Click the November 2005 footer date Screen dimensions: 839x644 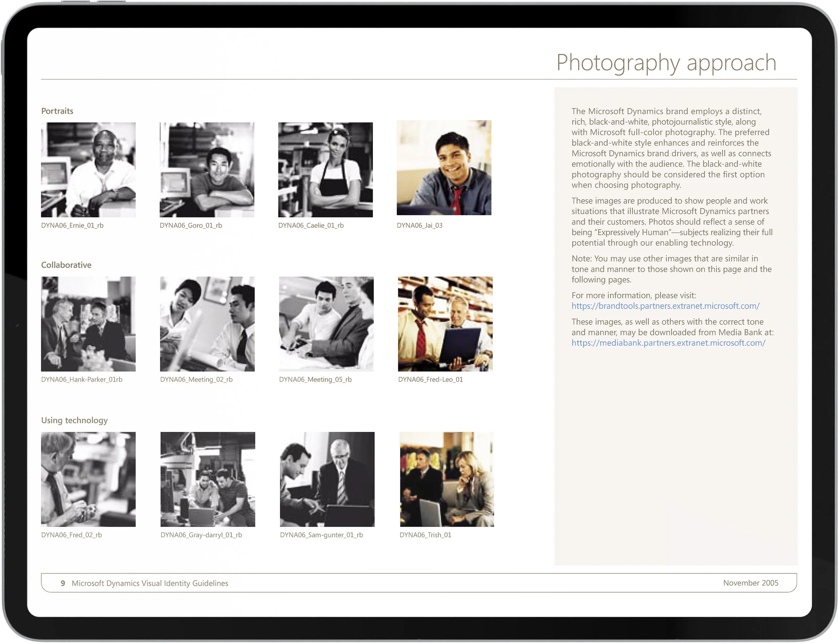pos(750,583)
